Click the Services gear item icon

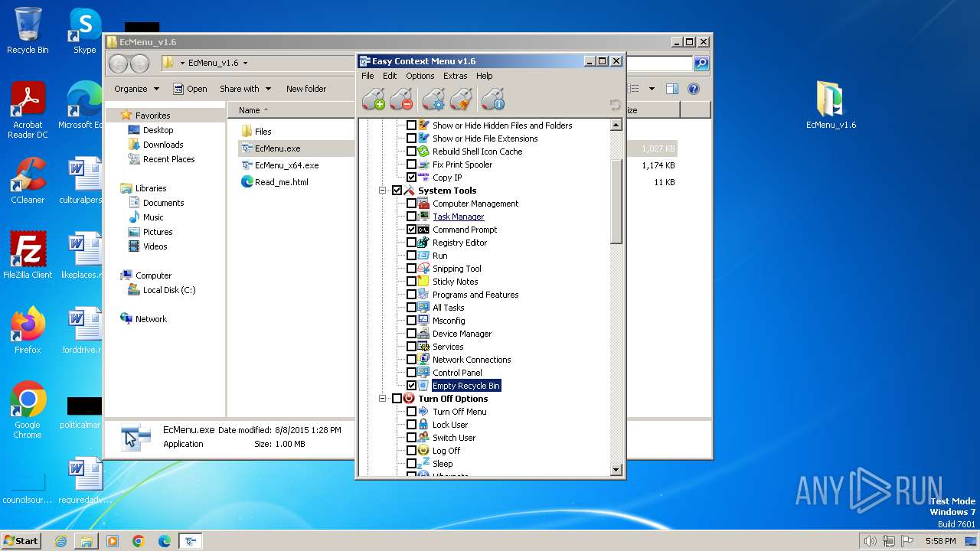pyautogui.click(x=423, y=347)
